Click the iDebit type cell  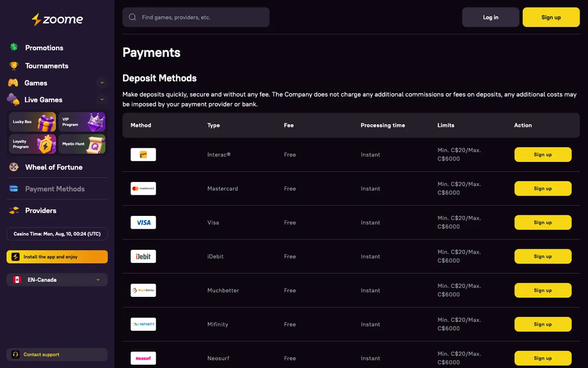pos(216,257)
